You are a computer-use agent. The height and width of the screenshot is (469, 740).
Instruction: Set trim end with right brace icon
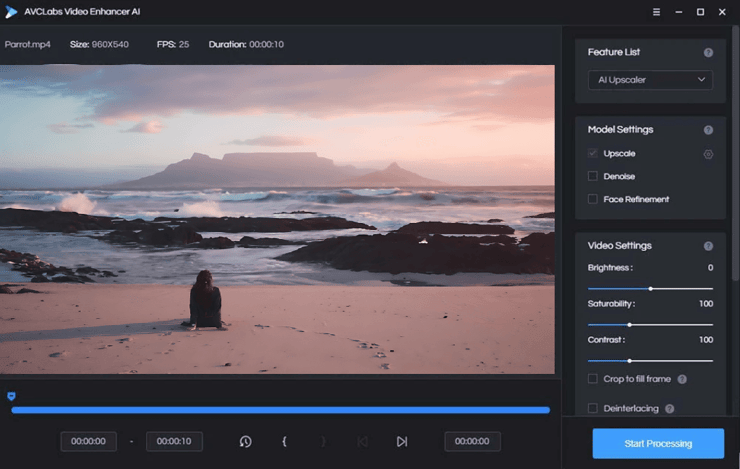(323, 442)
